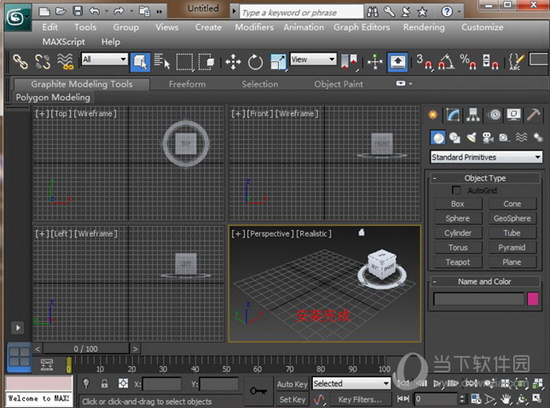This screenshot has height=408, width=550.
Task: Click the search keyword input field
Action: coord(302,13)
